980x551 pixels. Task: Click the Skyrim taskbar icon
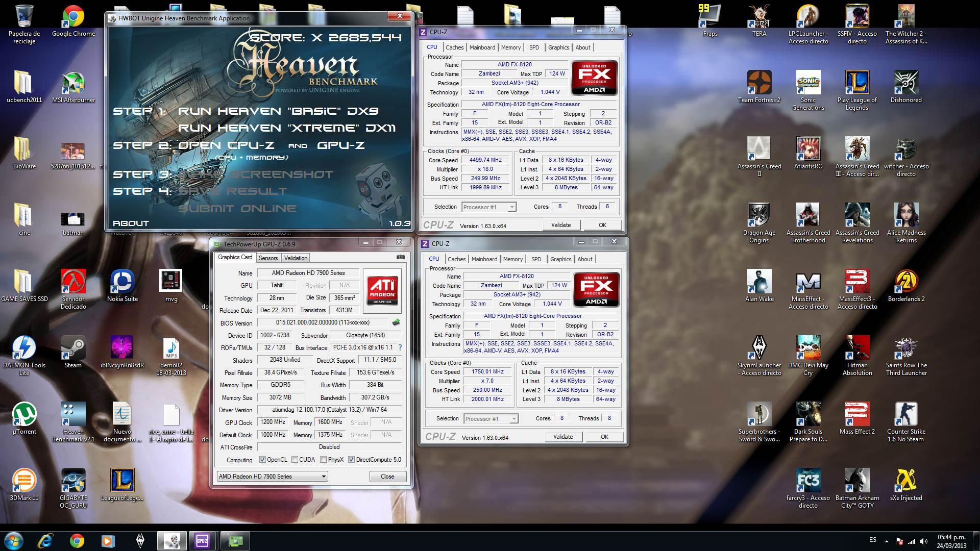(140, 540)
